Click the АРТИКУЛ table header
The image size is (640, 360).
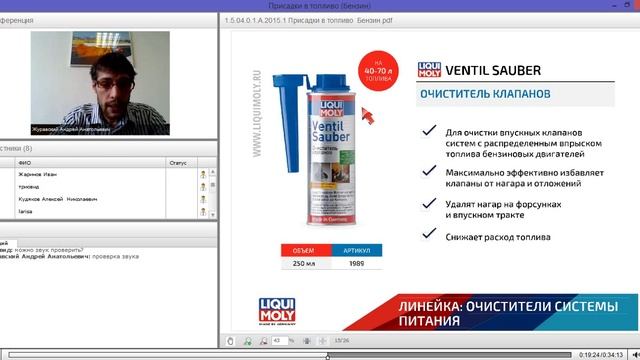click(x=356, y=251)
